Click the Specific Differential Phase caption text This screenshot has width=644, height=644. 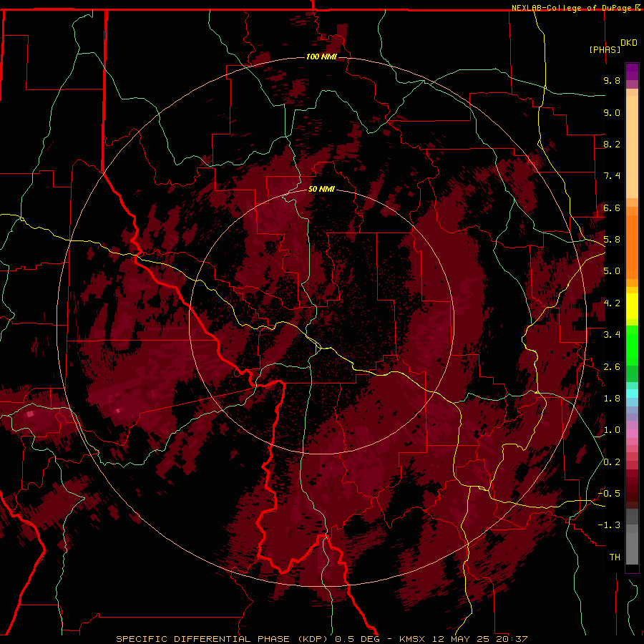[321, 639]
